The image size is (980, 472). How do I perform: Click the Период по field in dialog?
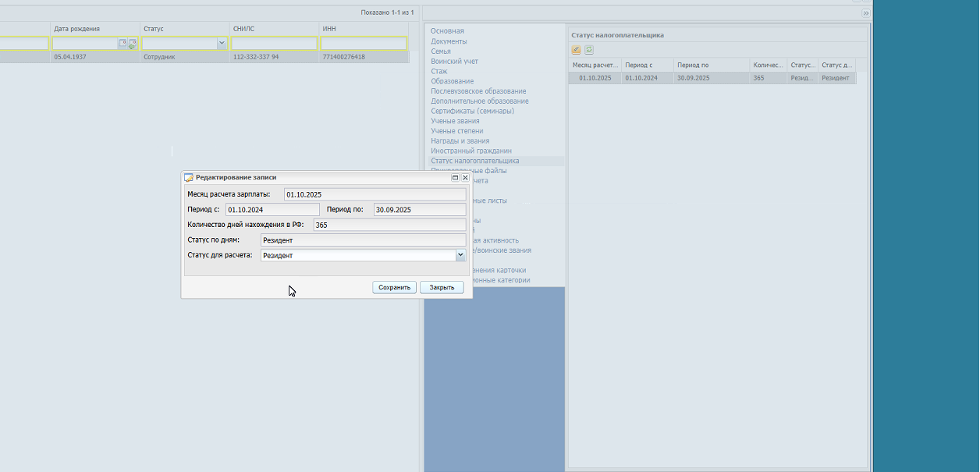pyautogui.click(x=419, y=210)
